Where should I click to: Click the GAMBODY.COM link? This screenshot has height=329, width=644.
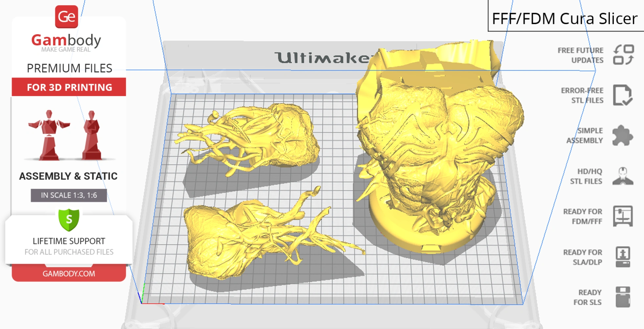pyautogui.click(x=69, y=274)
